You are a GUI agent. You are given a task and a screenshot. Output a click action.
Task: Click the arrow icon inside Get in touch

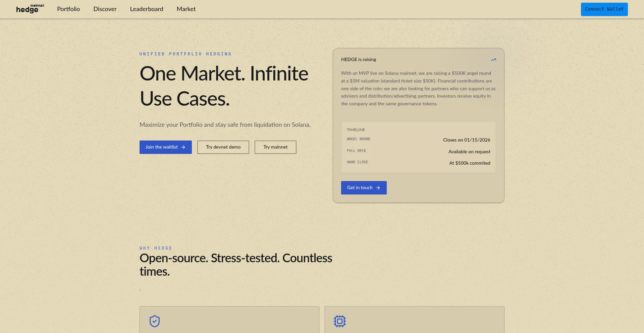click(x=378, y=188)
